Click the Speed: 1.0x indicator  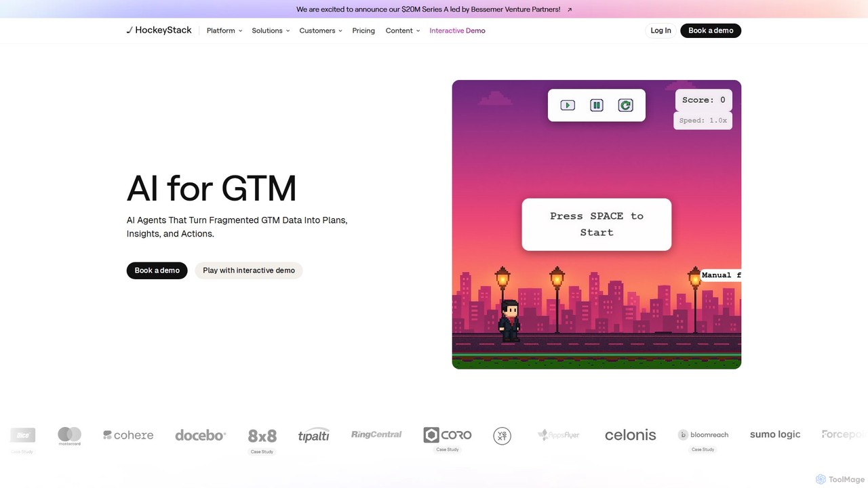(703, 121)
